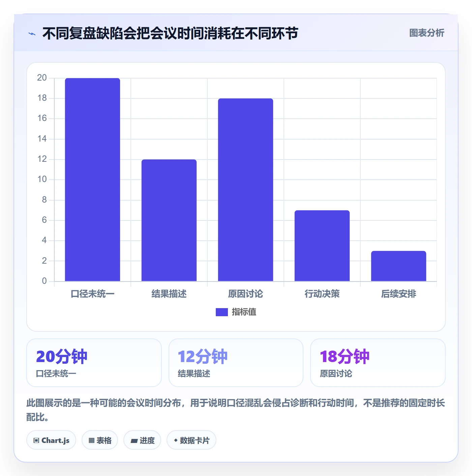Click the chart title about 复盘缺陷

click(170, 33)
